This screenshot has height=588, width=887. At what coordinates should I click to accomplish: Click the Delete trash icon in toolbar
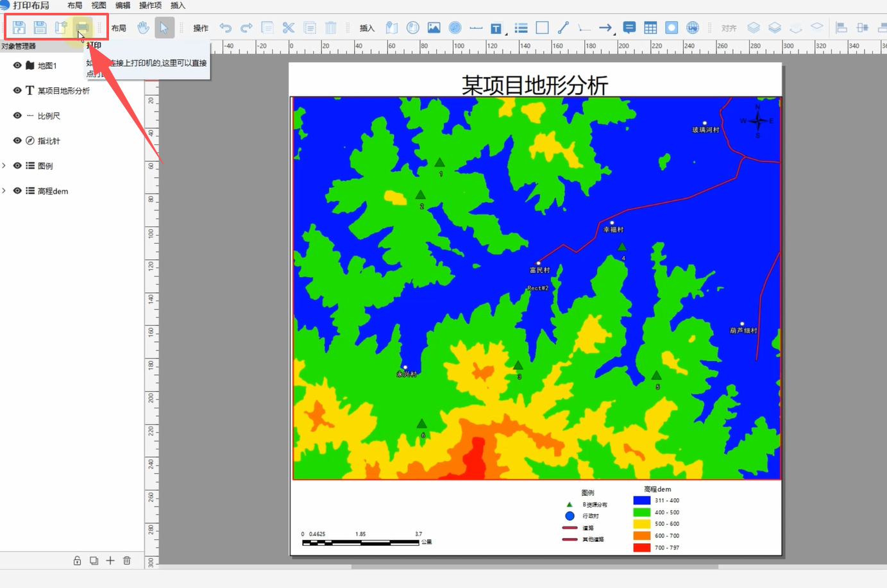pos(331,28)
